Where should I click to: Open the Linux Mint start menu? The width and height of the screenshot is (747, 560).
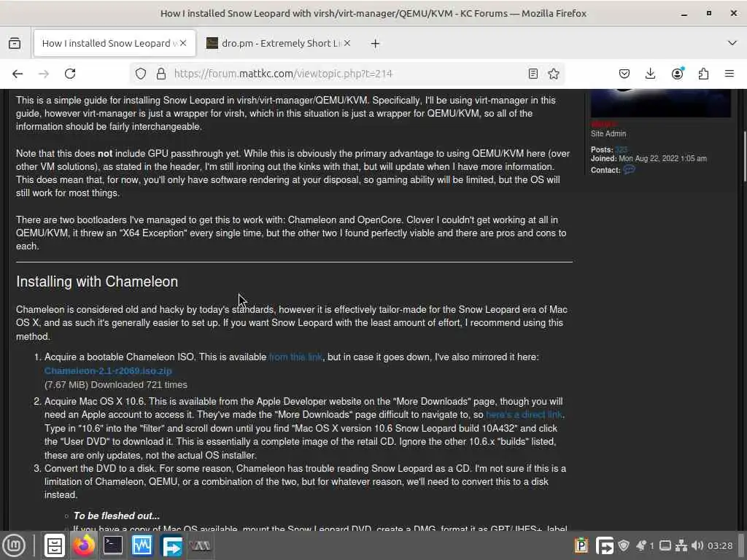tap(14, 545)
